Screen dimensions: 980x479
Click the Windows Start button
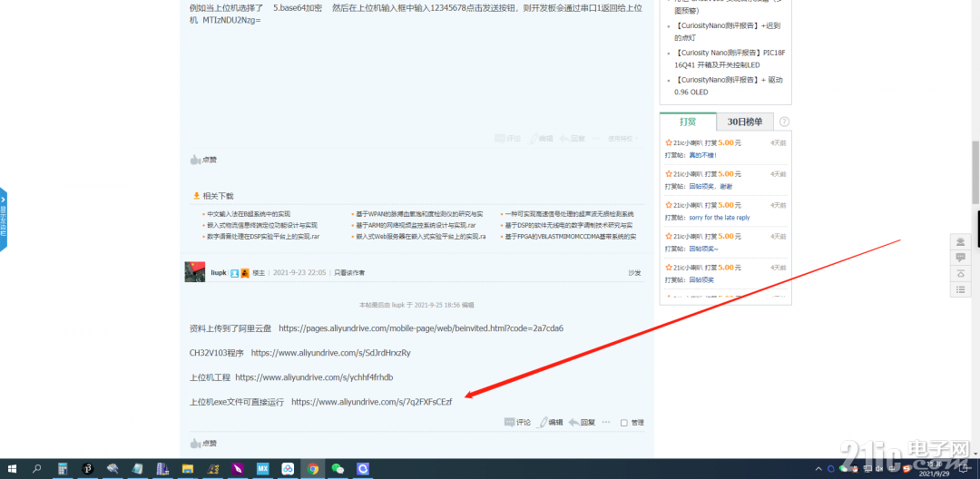coord(11,468)
